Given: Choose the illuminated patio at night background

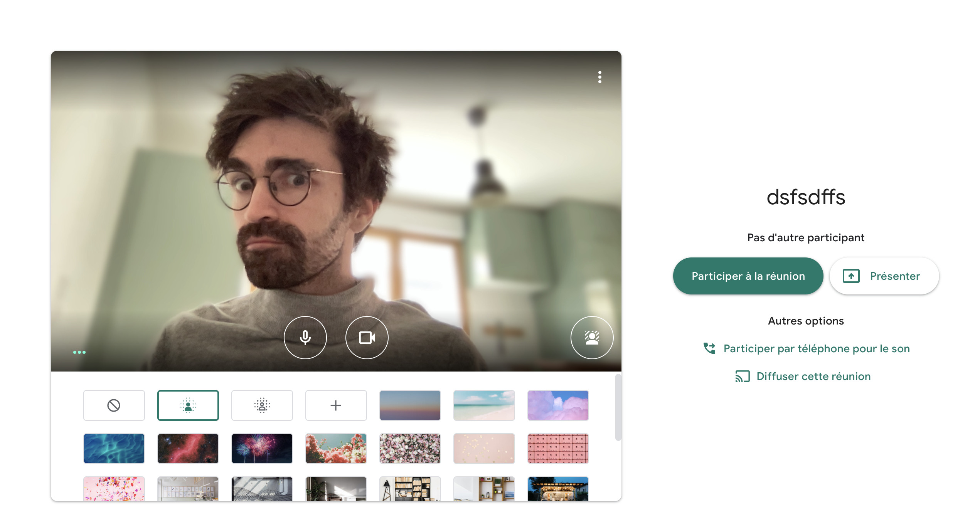Looking at the screenshot, I should (x=558, y=489).
